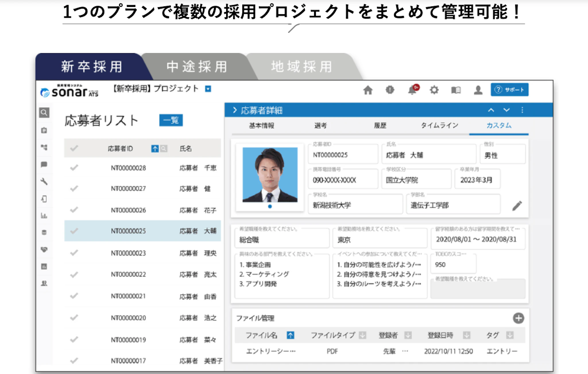588x374 pixels.
Task: Click the wrench tool icon in sidebar
Action: 44,182
